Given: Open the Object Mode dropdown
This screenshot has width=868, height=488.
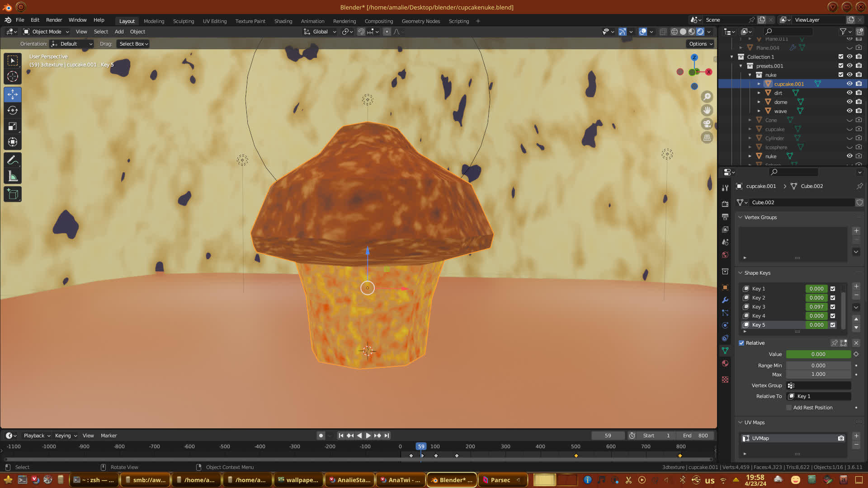Looking at the screenshot, I should (46, 32).
